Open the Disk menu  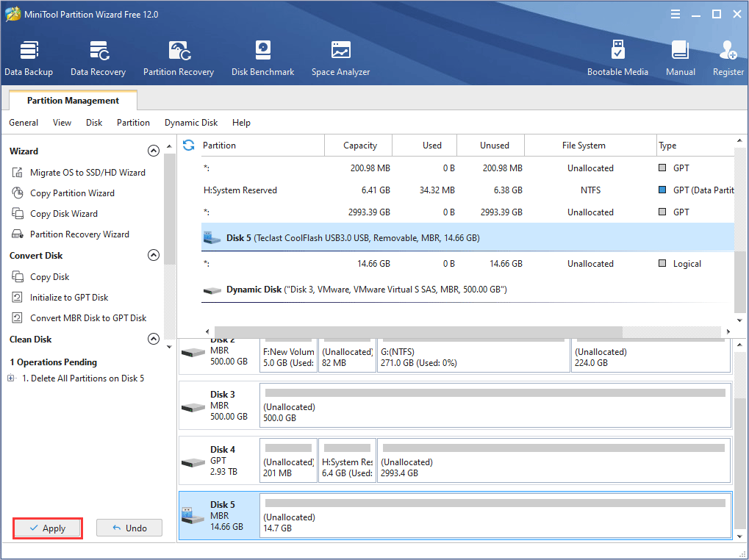(94, 123)
